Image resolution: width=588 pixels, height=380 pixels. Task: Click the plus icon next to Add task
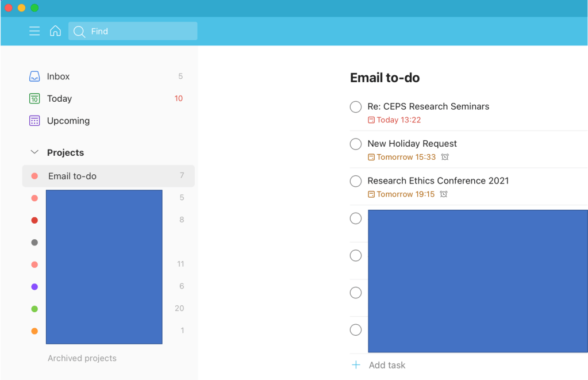click(x=356, y=365)
